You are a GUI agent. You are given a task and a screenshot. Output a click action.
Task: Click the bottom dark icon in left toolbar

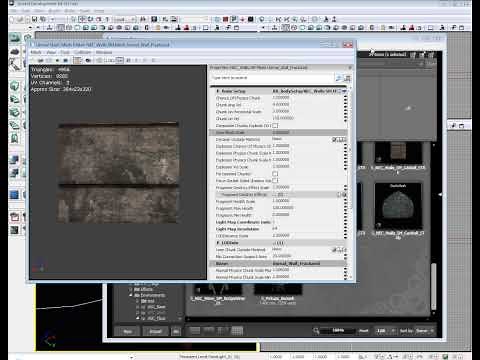point(14,230)
